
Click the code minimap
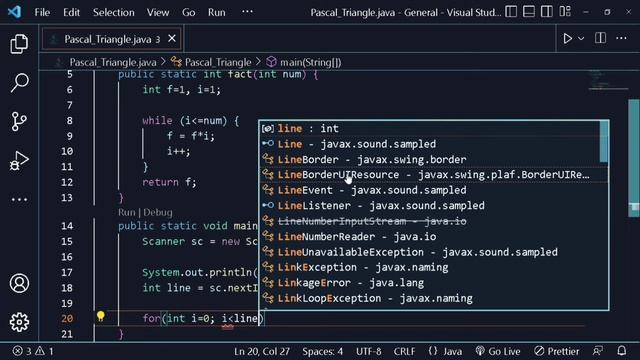tap(608, 80)
